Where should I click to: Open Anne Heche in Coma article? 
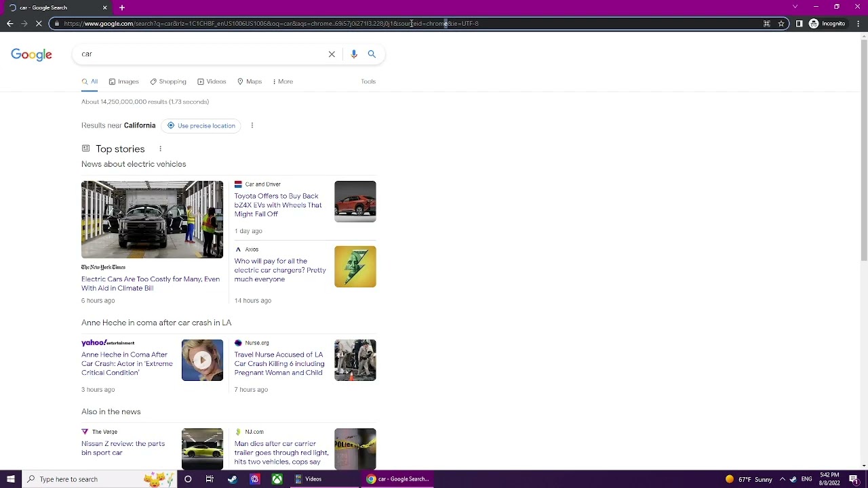[127, 363]
